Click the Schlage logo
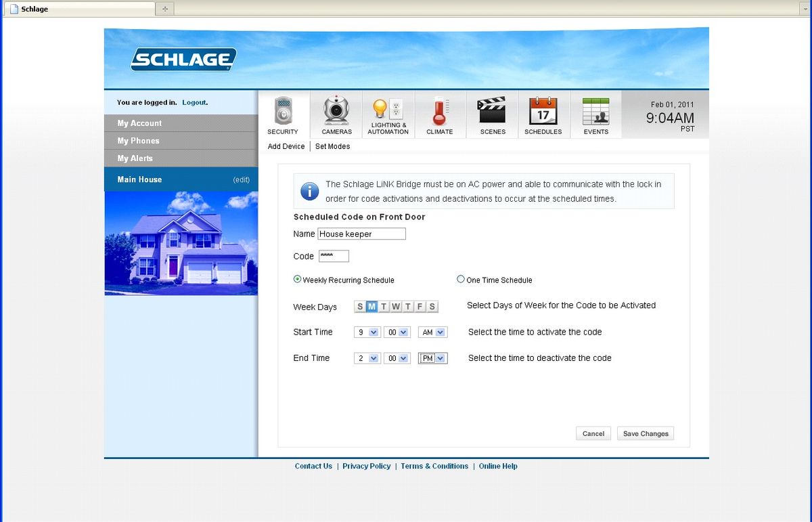 coord(183,59)
